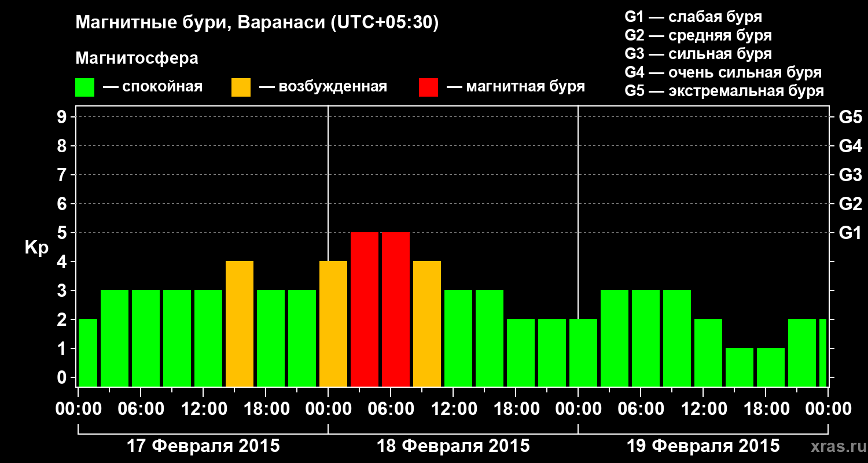
Task: Click the '18:00' tick under 18 February
Action: [x=516, y=409]
